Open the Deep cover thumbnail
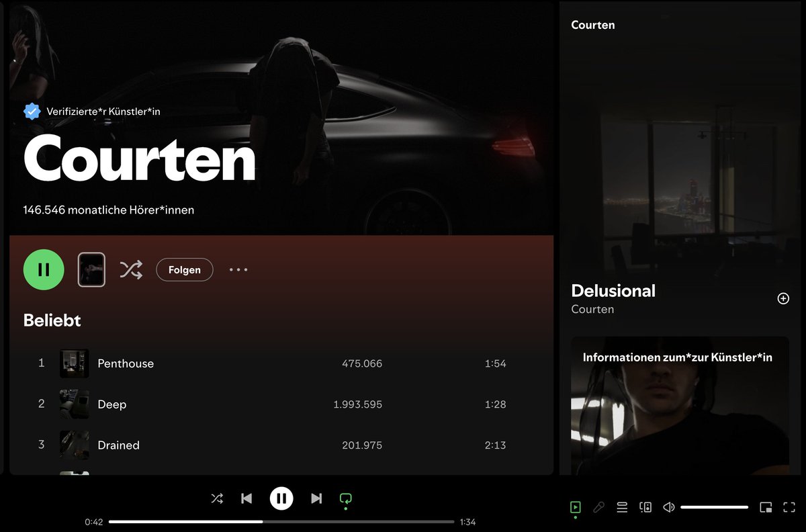806x532 pixels. (x=74, y=404)
